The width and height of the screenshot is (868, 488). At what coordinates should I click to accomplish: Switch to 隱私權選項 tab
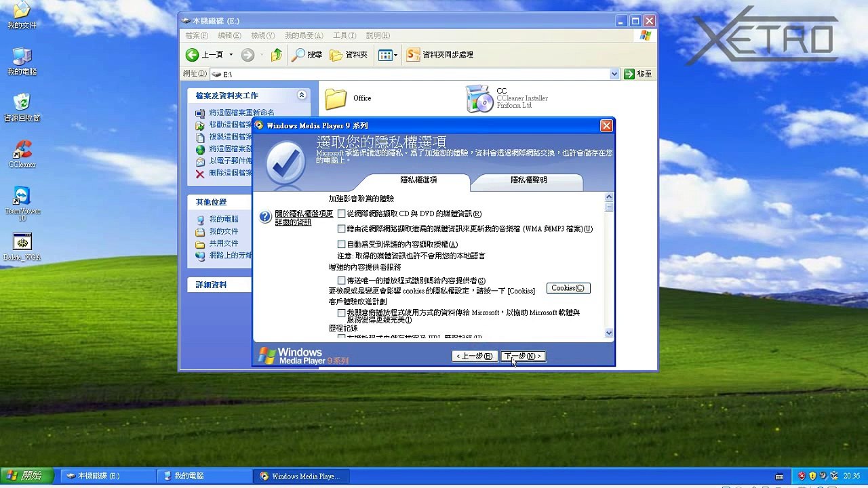(418, 180)
